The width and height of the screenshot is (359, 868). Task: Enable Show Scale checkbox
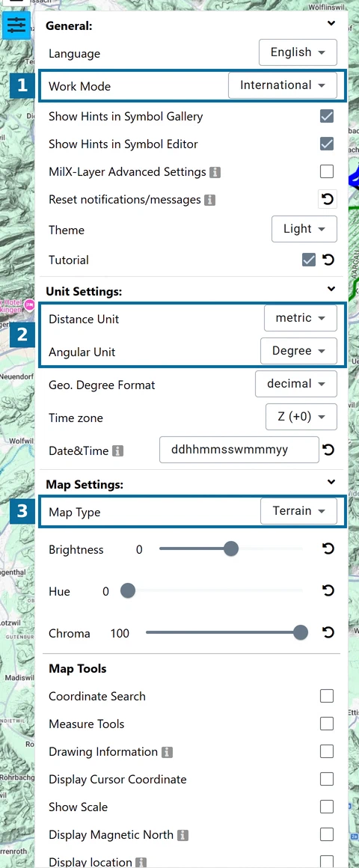[327, 807]
